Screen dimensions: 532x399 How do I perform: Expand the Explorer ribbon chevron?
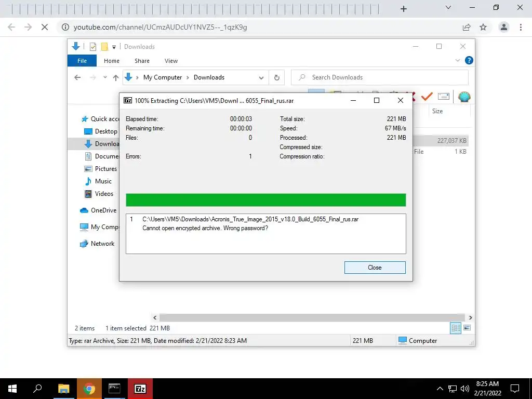(457, 60)
